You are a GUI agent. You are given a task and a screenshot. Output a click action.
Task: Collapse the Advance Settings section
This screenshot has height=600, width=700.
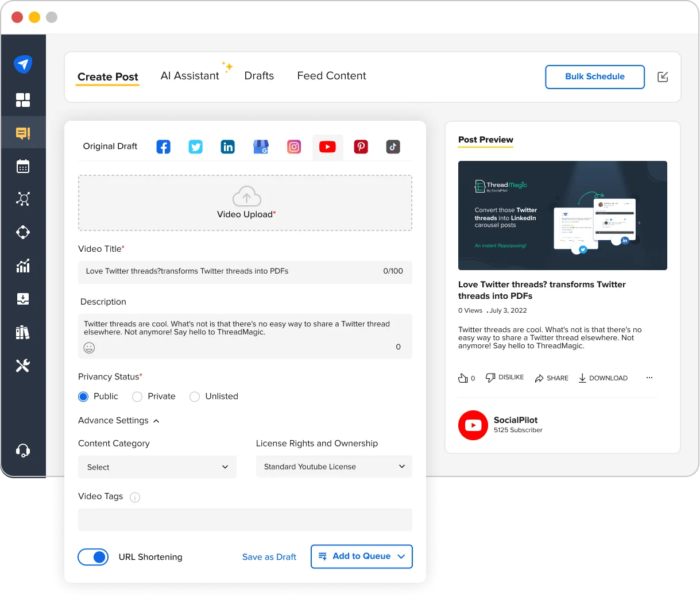(156, 420)
